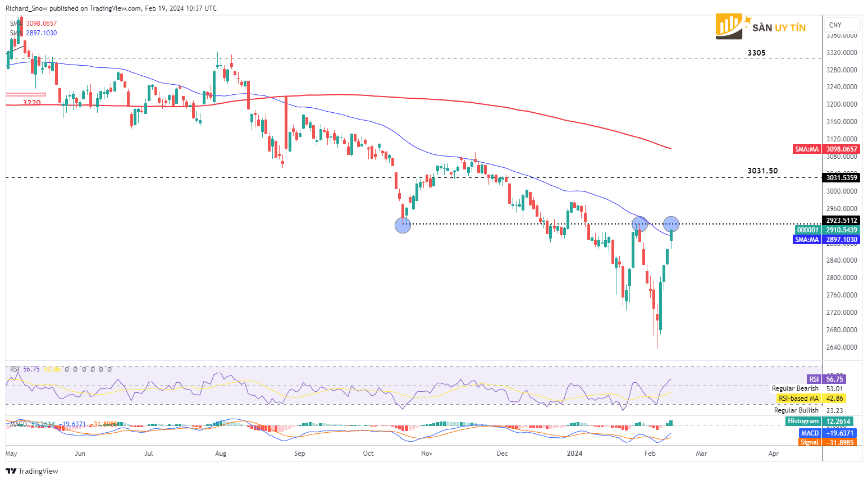This screenshot has height=481, width=868.
Task: Click the RSI legend name in the pane
Action: (x=15, y=369)
